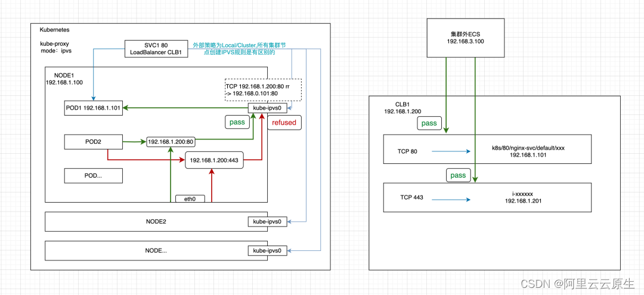This screenshot has width=644, height=295.
Task: Click the green pass label in NODE1
Action: pos(239,122)
